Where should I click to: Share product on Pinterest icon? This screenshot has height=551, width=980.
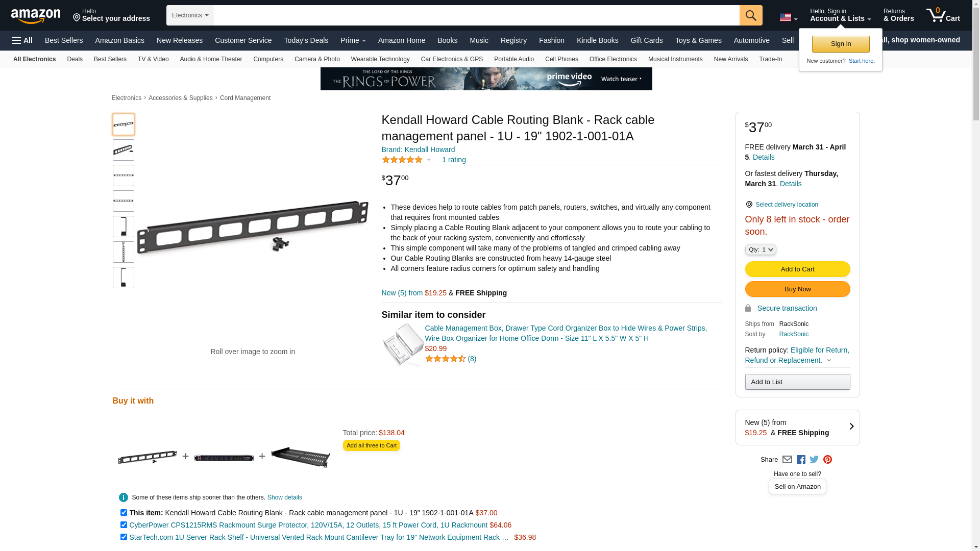827,460
